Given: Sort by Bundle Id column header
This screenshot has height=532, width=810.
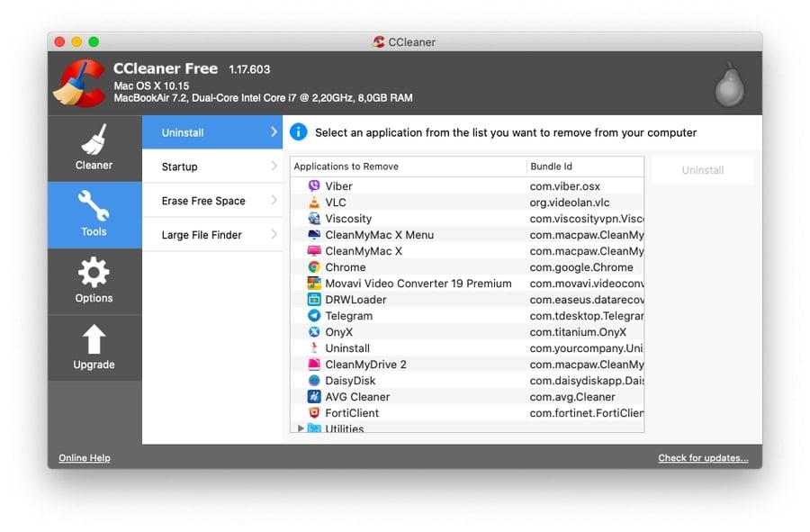Looking at the screenshot, I should 585,167.
